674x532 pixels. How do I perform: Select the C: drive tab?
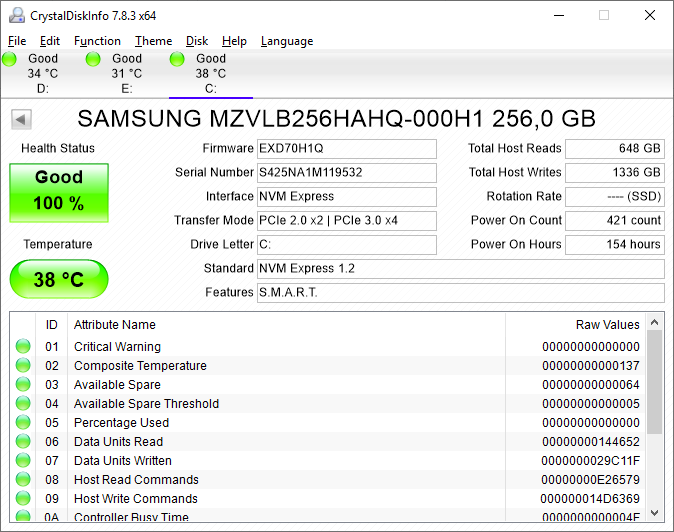(x=211, y=73)
